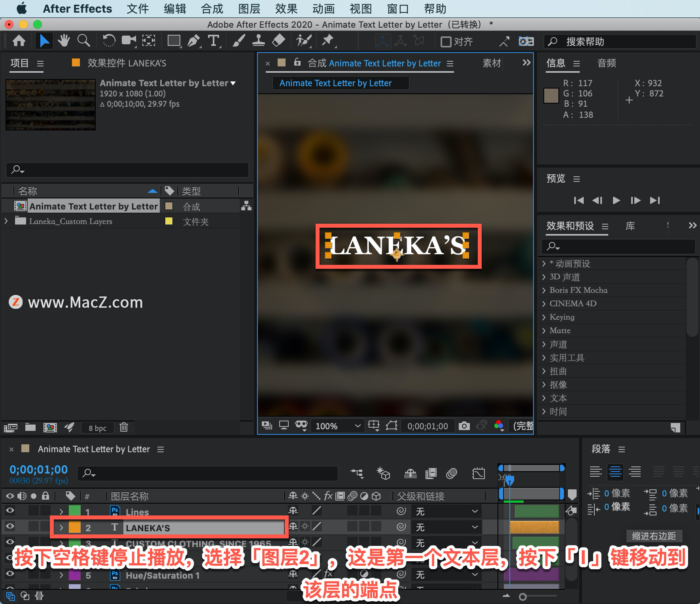Expand the Laneka_Custom Layers folder
This screenshot has height=604, width=700.
6,221
